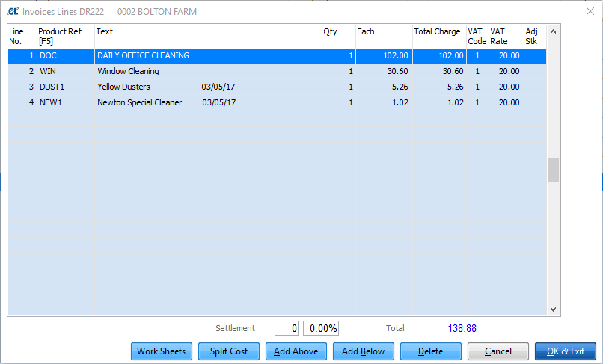Select the DAILY OFFICE CLEANING text cell
The image size is (603, 364).
click(x=208, y=56)
